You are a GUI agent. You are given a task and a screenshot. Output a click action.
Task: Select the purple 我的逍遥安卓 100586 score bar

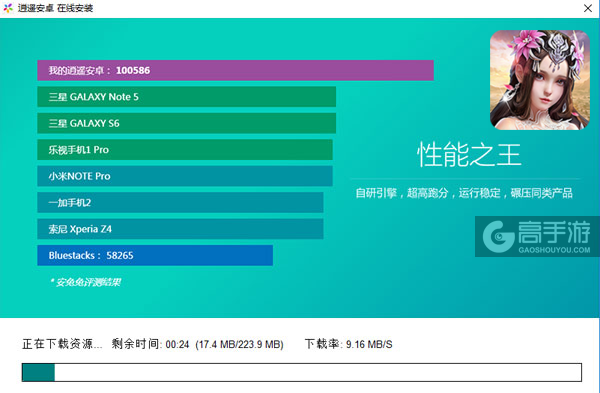(235, 70)
